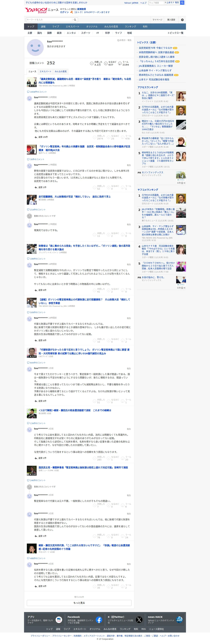Open the オリジナル navigation tab
This screenshot has height=644, width=210.
click(92, 27)
